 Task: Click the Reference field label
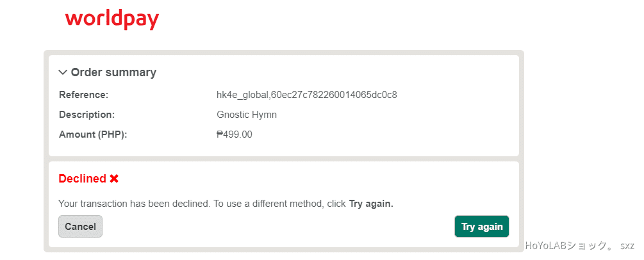[x=83, y=95]
